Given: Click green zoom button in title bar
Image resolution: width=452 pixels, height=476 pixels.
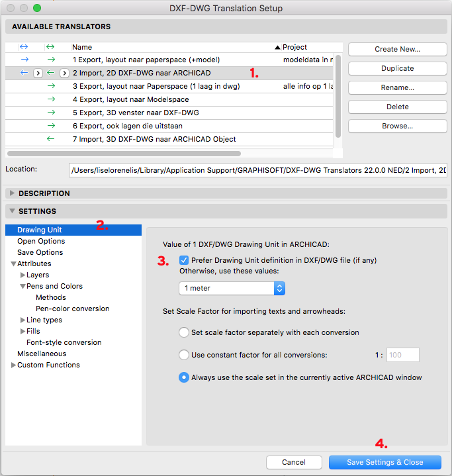Looking at the screenshot, I should pos(37,8).
